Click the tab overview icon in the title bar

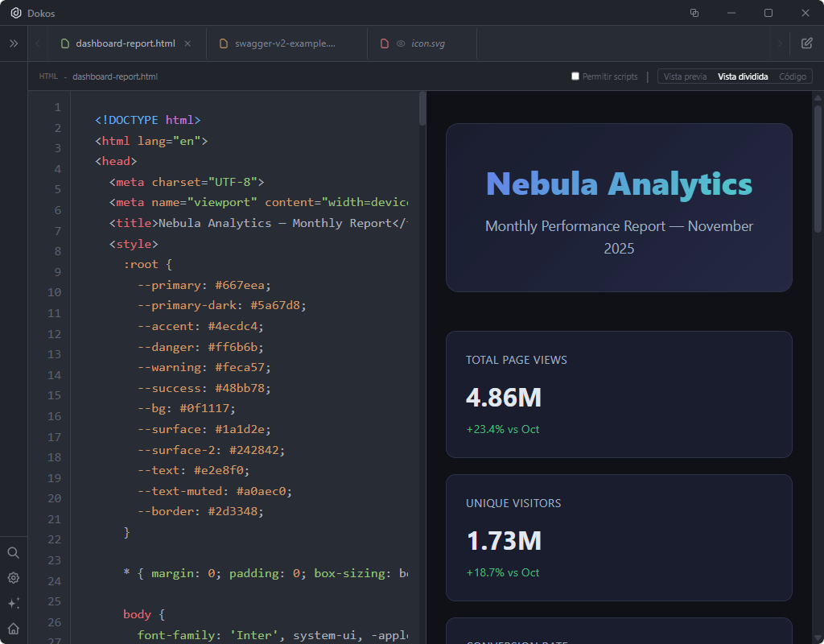click(694, 13)
